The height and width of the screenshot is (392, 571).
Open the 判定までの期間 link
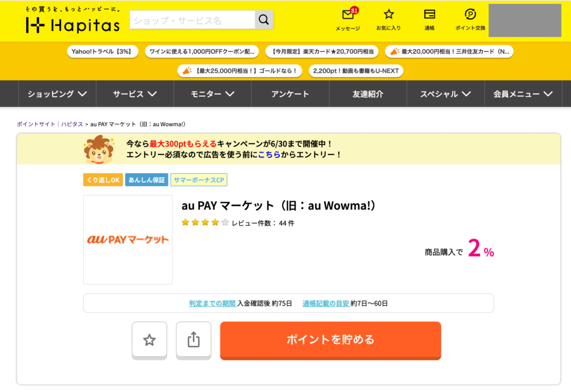(x=212, y=303)
